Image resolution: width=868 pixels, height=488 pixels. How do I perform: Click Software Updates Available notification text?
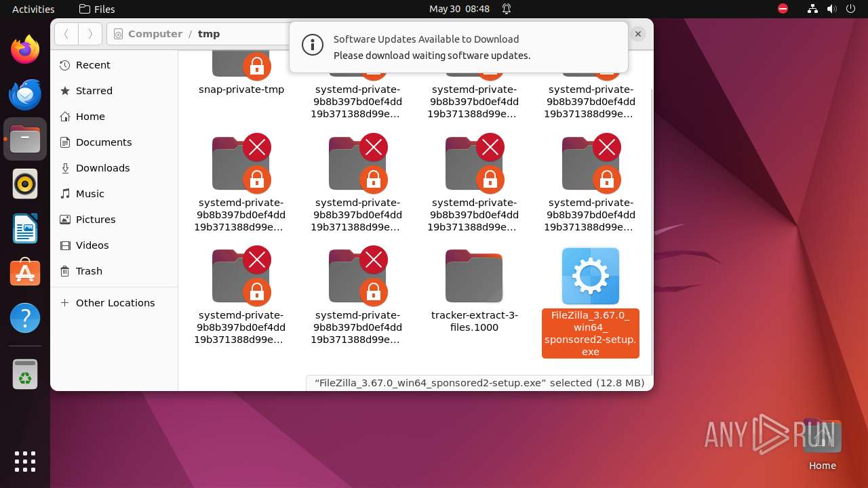[426, 39]
